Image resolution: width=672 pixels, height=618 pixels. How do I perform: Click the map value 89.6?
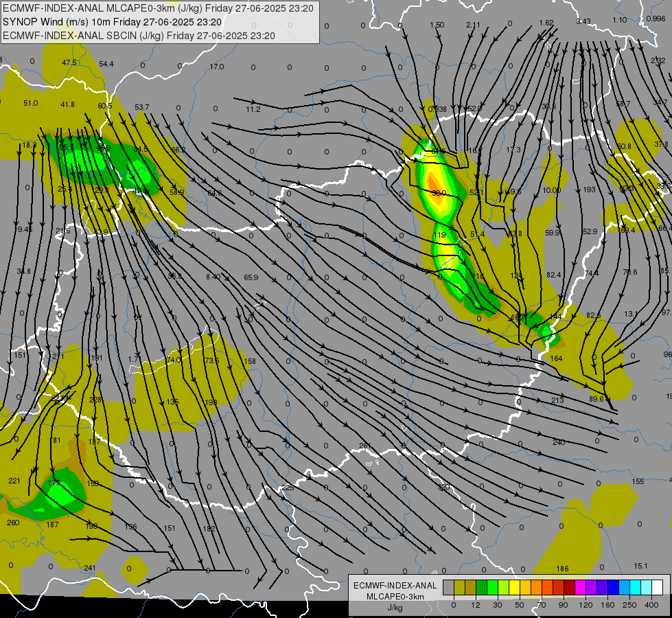pyautogui.click(x=596, y=399)
